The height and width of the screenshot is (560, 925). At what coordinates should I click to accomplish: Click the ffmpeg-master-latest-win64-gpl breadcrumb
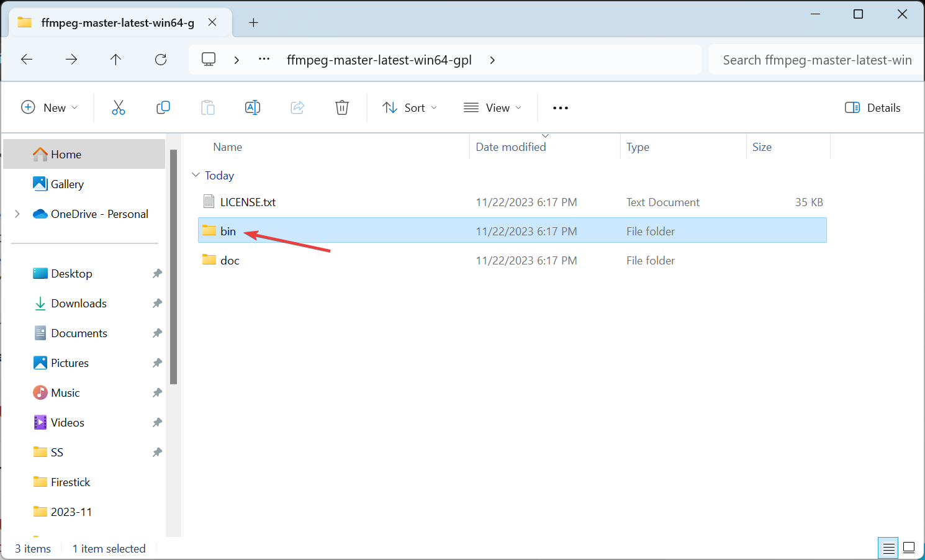379,60
